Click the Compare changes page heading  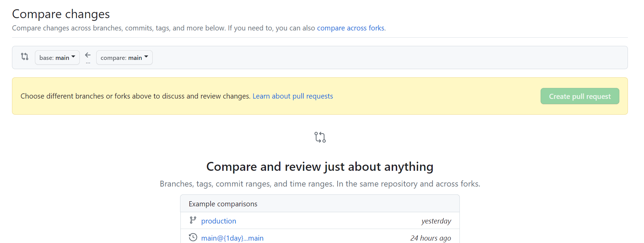tap(61, 14)
